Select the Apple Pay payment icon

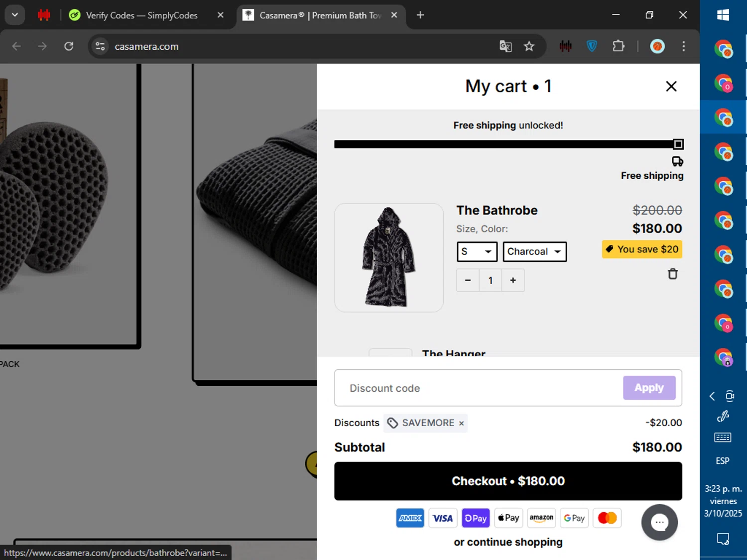tap(508, 518)
